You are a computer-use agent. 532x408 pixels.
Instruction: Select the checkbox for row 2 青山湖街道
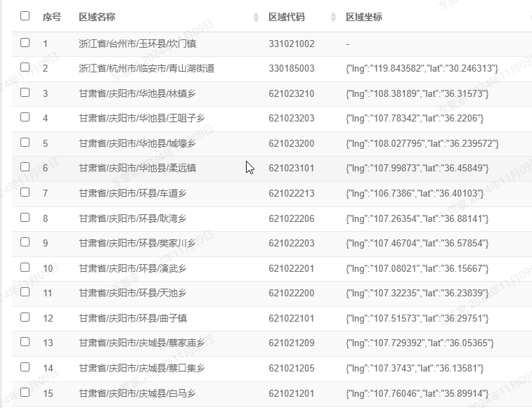point(25,67)
